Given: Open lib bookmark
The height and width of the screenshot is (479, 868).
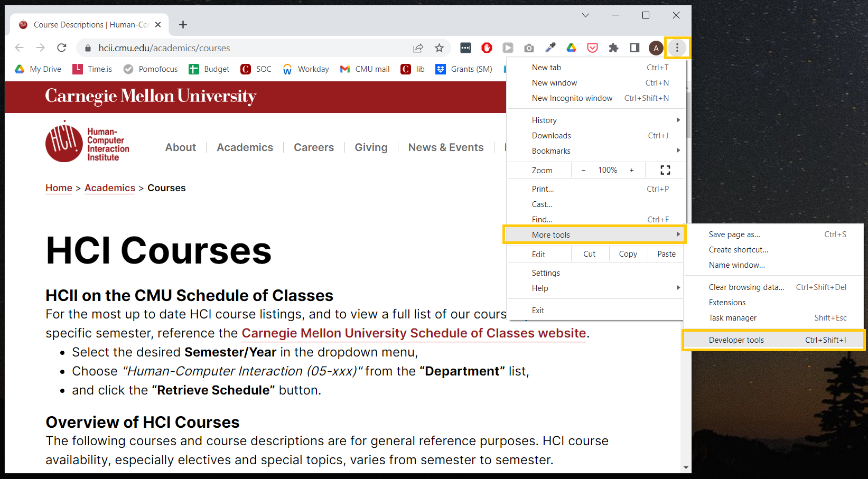Looking at the screenshot, I should pos(413,69).
